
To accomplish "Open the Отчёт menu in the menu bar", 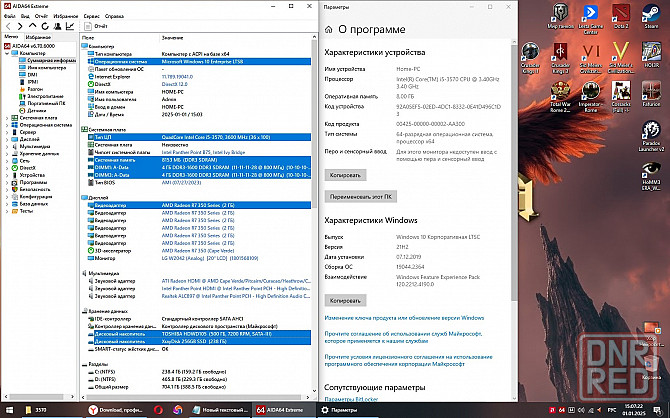I will tap(41, 16).
